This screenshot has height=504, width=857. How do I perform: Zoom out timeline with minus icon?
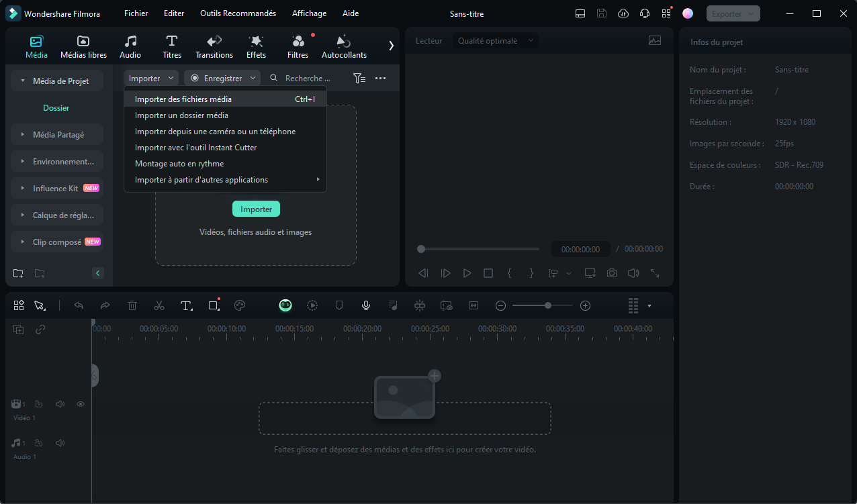click(500, 305)
